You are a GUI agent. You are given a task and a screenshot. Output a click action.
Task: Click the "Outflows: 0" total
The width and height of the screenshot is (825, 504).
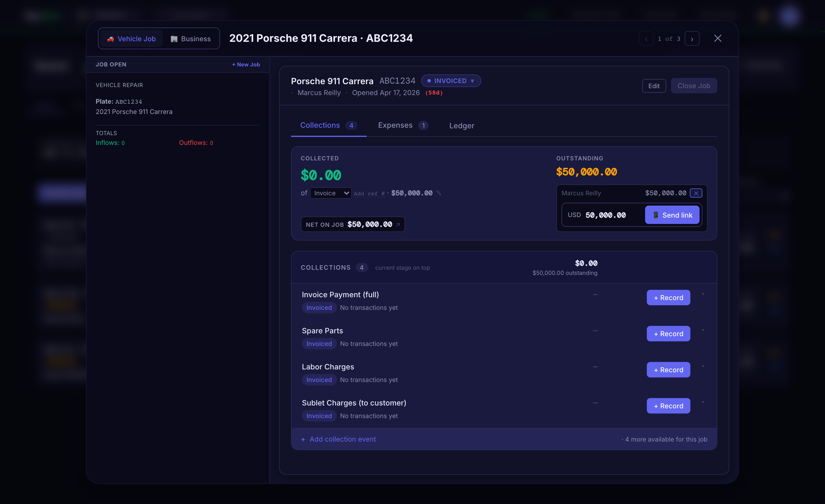[196, 143]
